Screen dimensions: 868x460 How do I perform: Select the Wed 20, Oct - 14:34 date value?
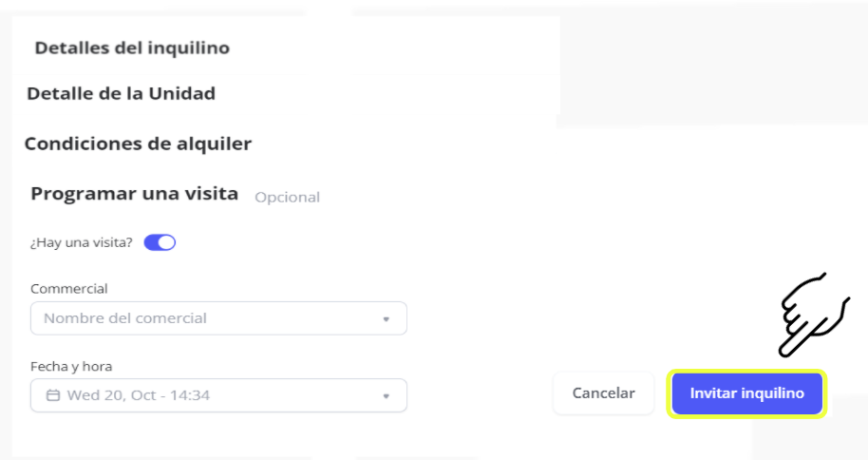139,395
